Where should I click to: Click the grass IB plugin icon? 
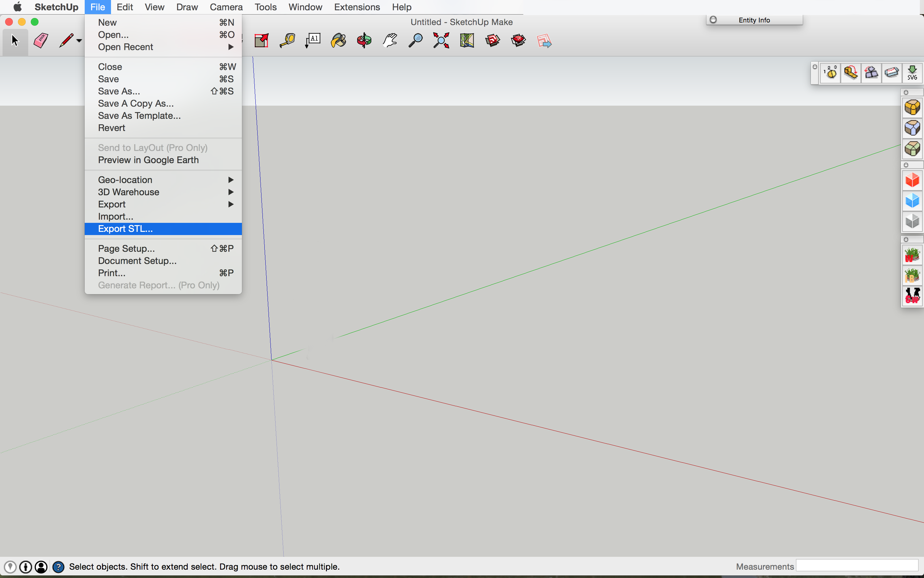[x=912, y=276]
